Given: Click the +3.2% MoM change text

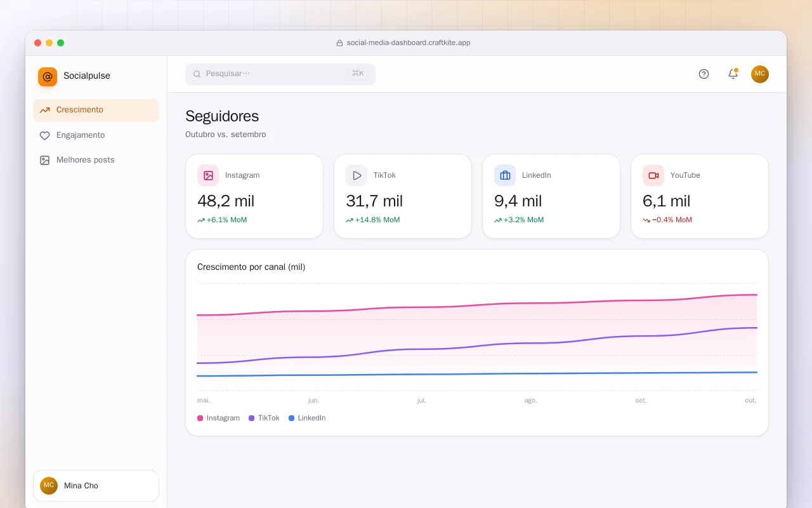Looking at the screenshot, I should coord(524,220).
